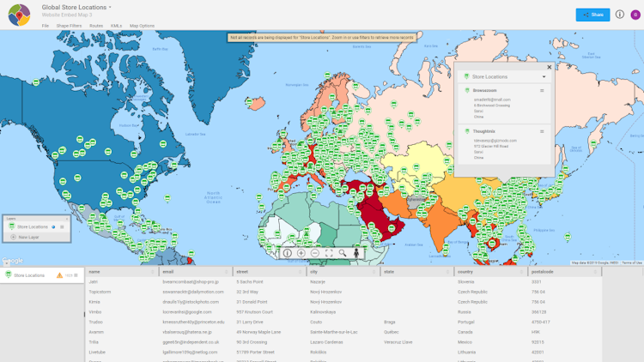644x362 pixels.
Task: Sort by the city column arrows
Action: tap(374, 272)
